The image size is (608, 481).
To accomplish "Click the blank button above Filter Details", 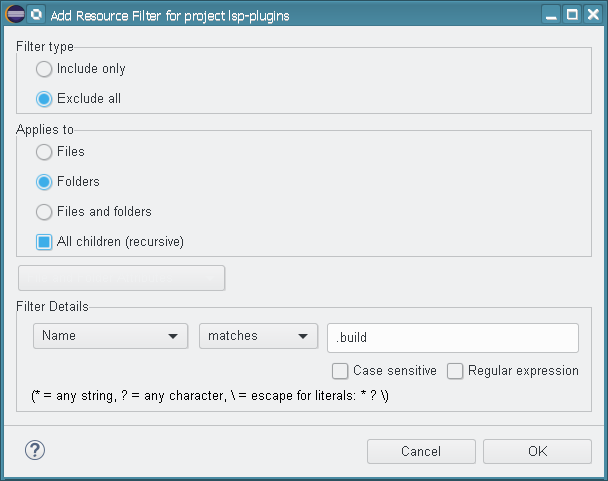I will [121, 278].
